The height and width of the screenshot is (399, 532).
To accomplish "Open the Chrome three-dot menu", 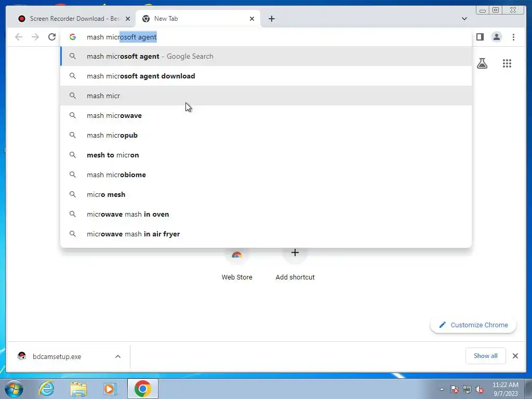I will pos(514,37).
